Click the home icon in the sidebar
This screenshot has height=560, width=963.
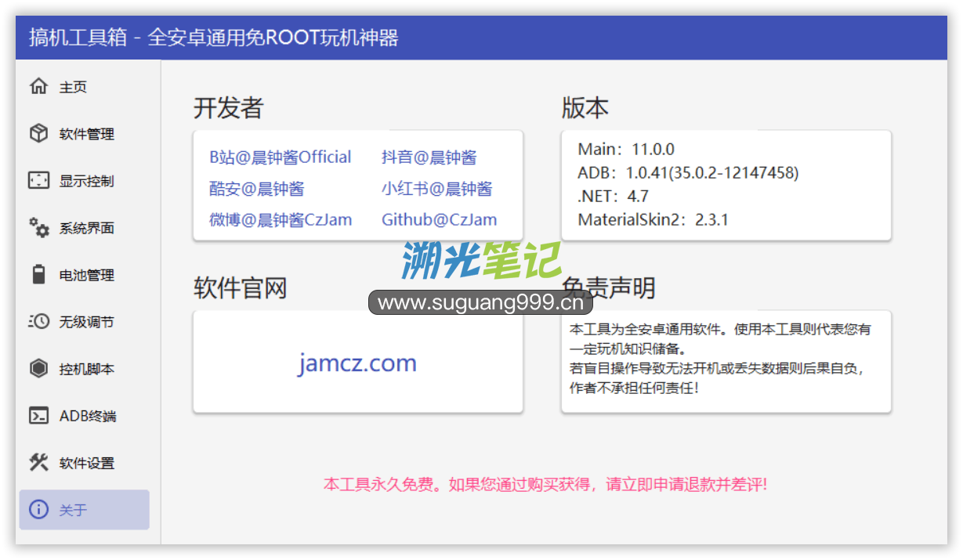click(38, 87)
